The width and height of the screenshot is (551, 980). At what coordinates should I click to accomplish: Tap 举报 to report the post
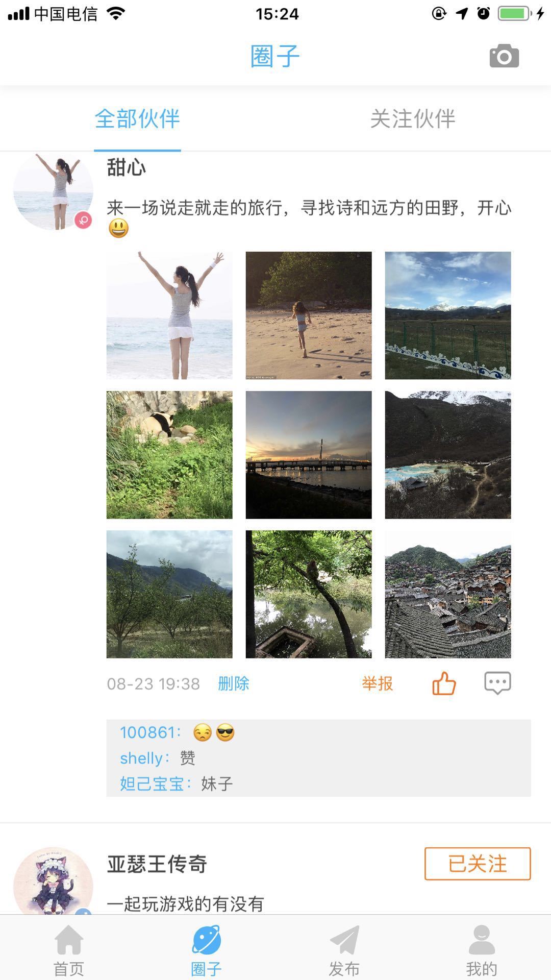378,683
